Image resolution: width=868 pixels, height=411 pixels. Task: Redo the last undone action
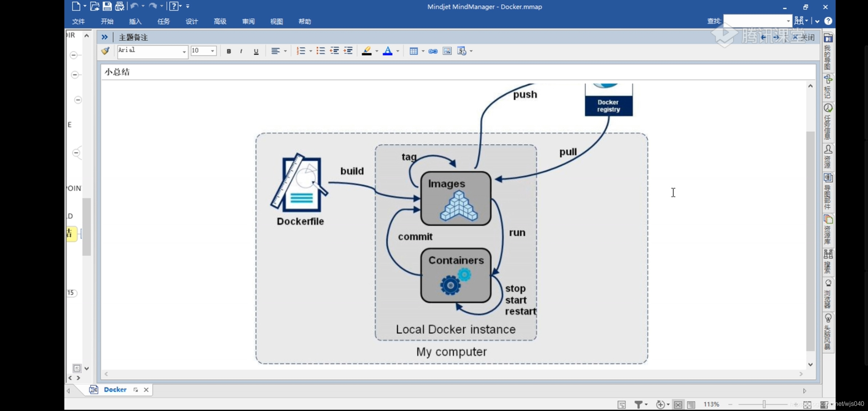pyautogui.click(x=153, y=6)
